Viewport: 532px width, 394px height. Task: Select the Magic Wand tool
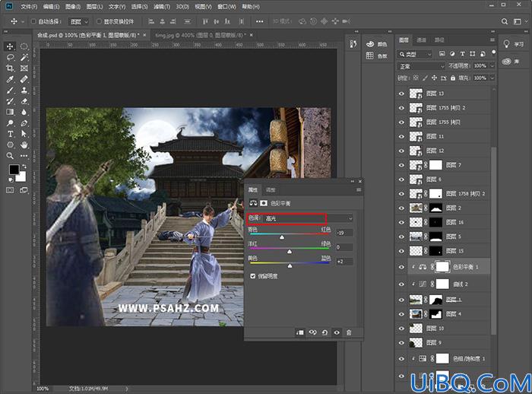click(24, 57)
